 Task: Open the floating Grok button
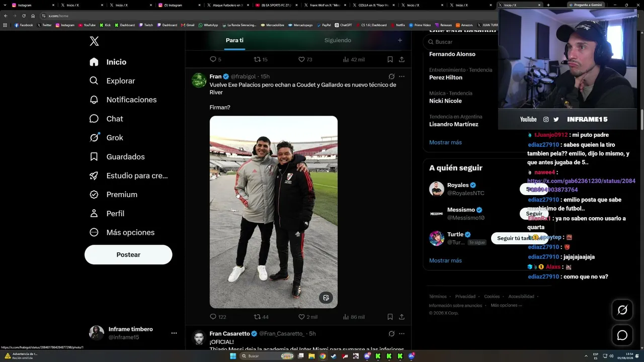click(x=622, y=310)
